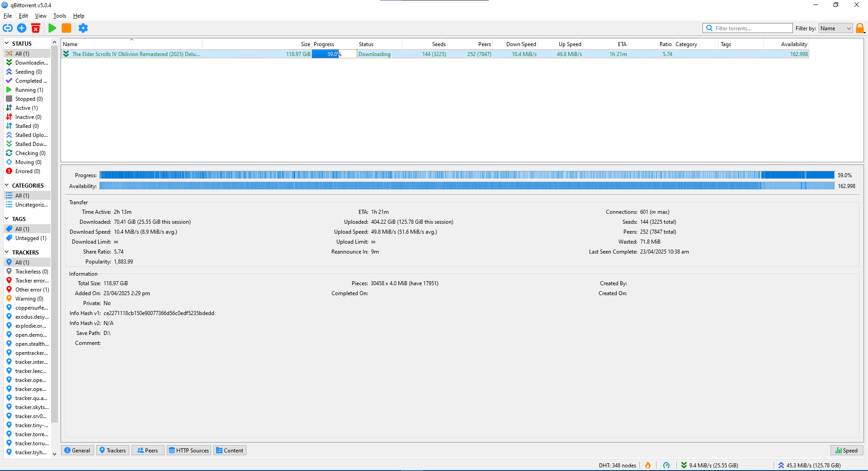The height and width of the screenshot is (471, 868).
Task: Select the Warning (0) tracker filter
Action: (27, 299)
